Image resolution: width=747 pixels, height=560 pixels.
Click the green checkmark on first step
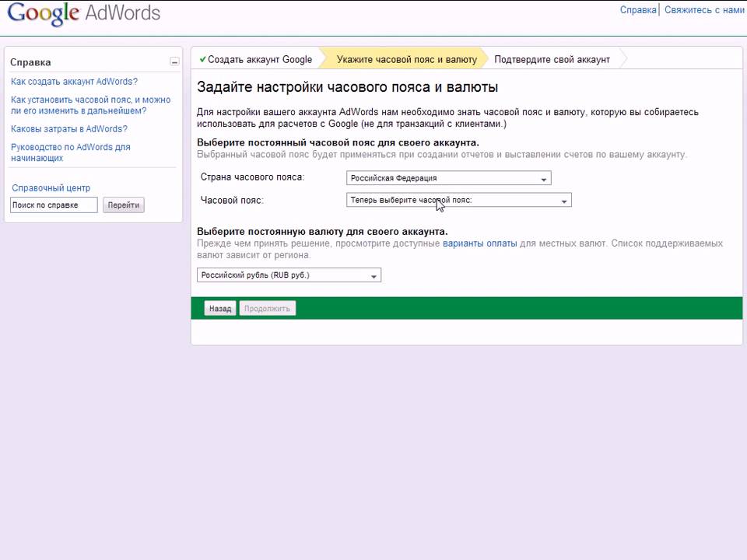(x=202, y=60)
